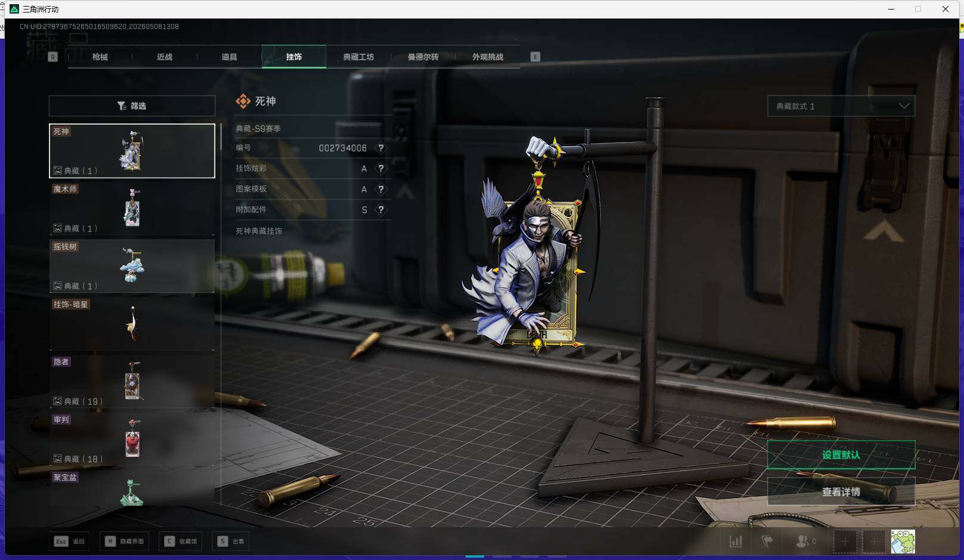Click the flag icon in bottom bar
Viewport: 964px width, 560px height.
767,542
